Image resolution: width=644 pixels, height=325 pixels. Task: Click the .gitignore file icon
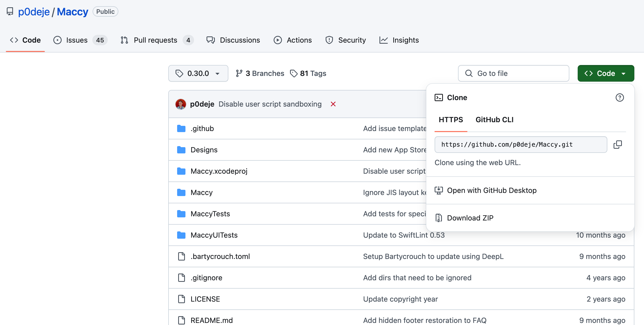pos(182,278)
